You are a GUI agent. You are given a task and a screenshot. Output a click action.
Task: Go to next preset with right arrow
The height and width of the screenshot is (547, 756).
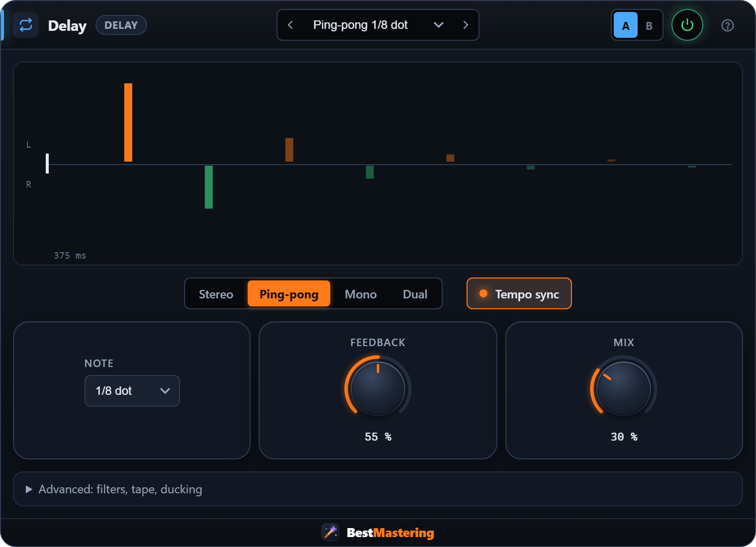point(466,25)
